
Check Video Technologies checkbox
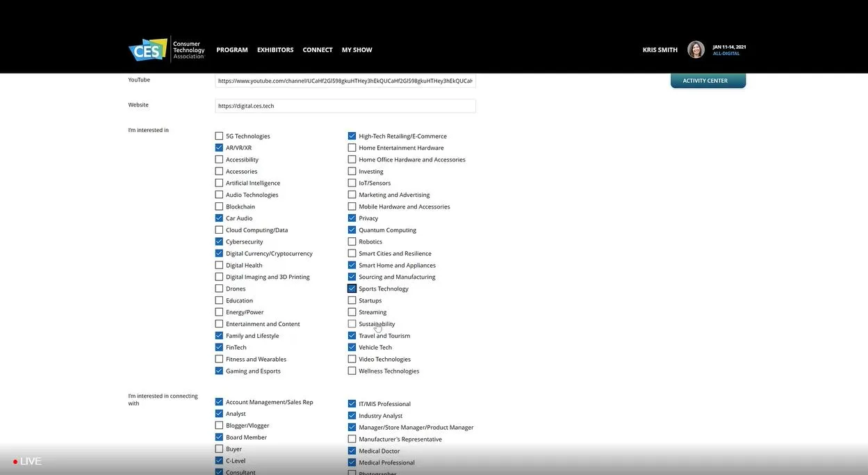coord(352,359)
